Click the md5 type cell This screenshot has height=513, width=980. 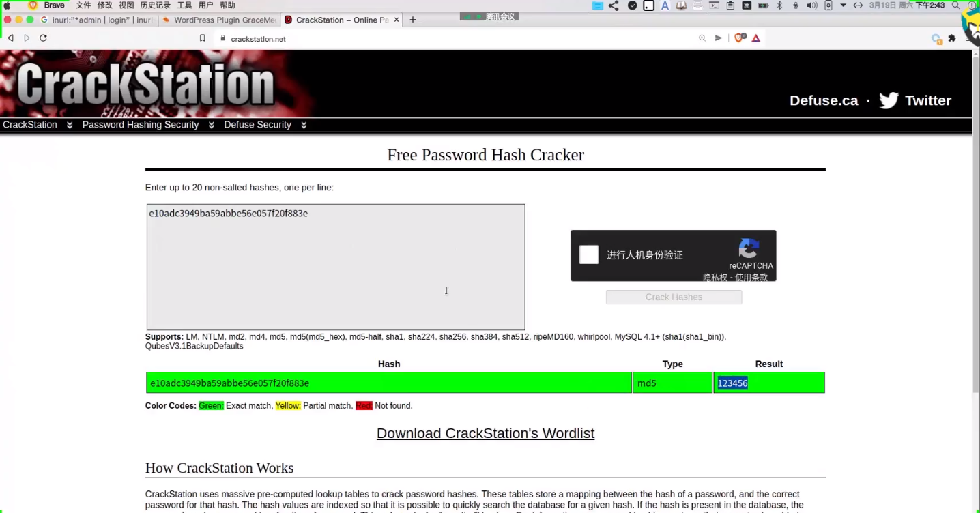[672, 383]
